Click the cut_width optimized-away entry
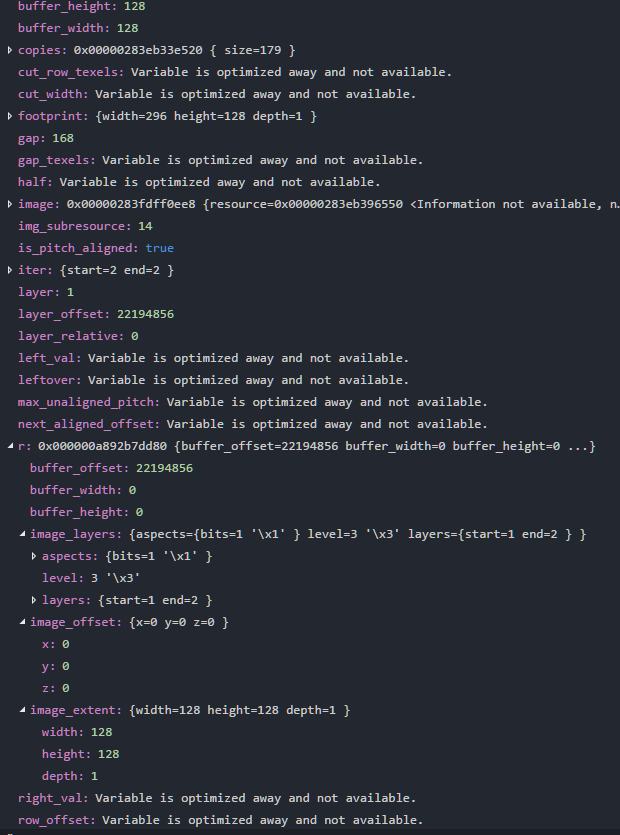Viewport: 620px width, 835px height. (55, 93)
